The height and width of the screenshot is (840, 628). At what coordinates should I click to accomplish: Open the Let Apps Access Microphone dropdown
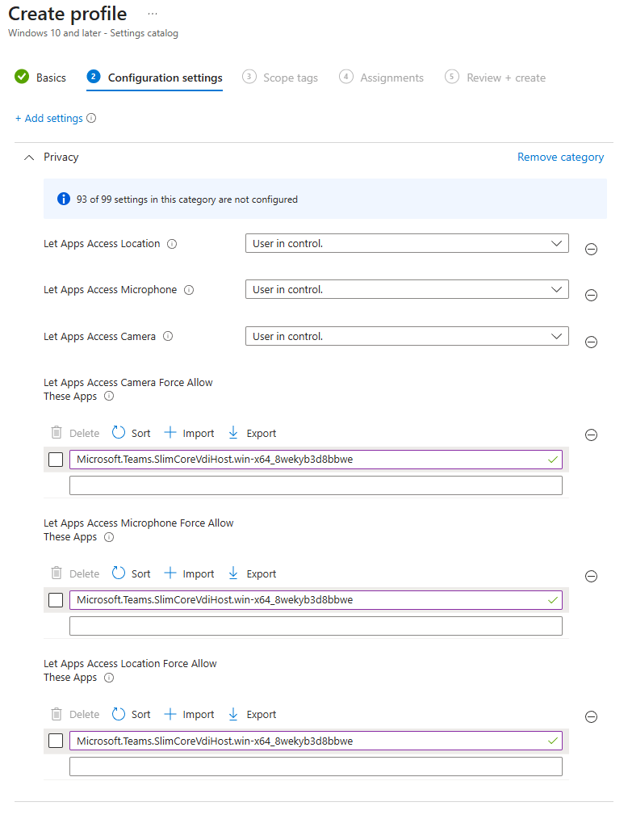click(x=407, y=289)
